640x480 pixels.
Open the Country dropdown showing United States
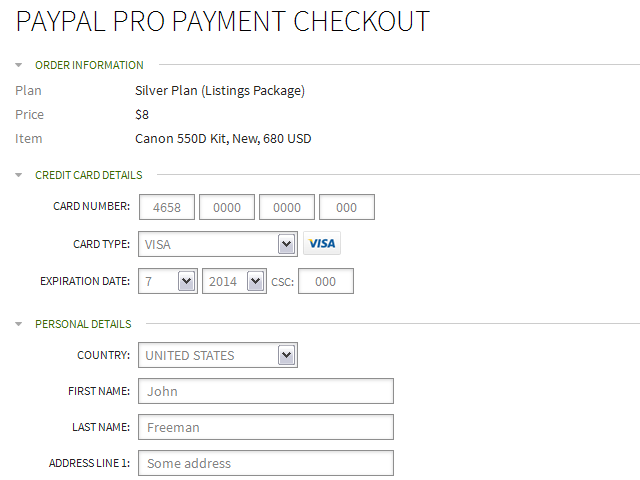(x=218, y=355)
